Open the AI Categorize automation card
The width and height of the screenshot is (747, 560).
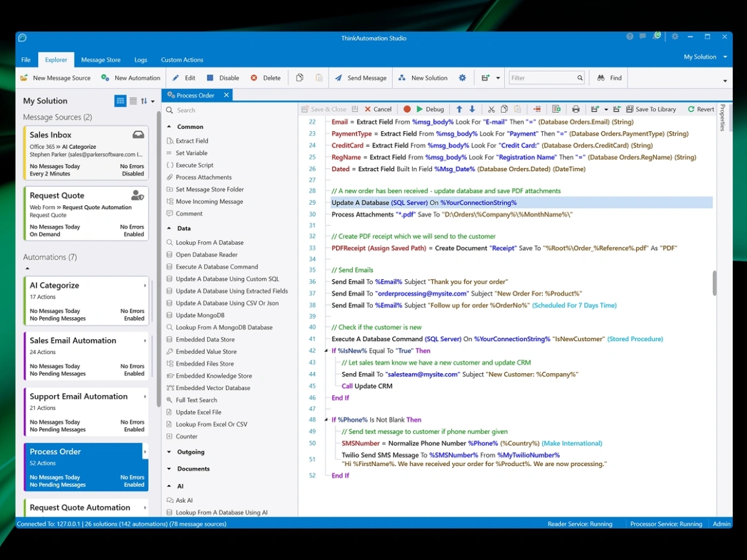point(87,301)
